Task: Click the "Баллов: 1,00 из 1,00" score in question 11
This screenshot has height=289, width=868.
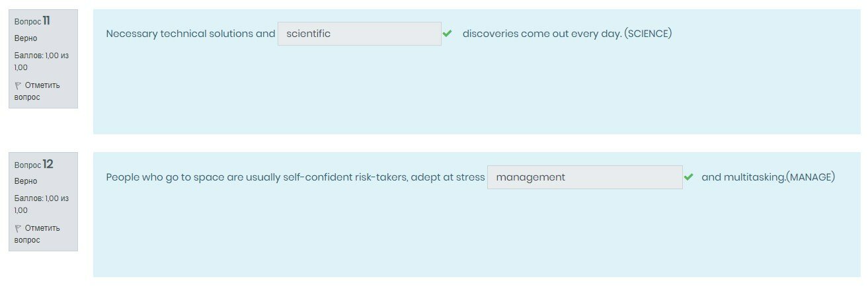Action: 41,62
